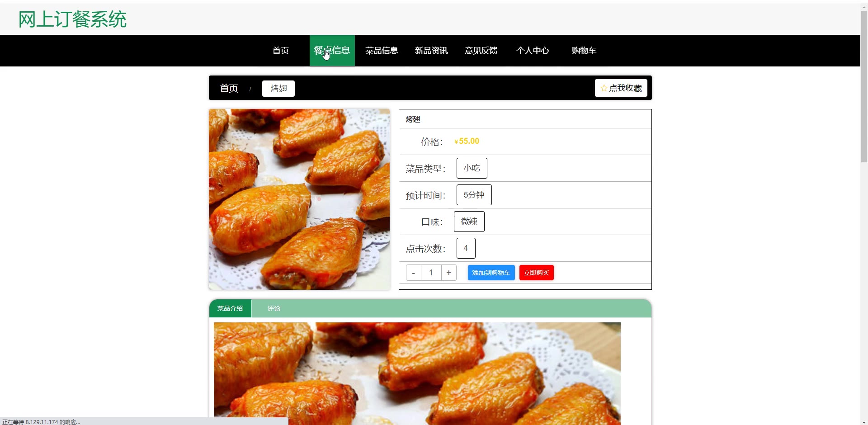Switch to the 菜品介绍 tab
This screenshot has height=425, width=868.
coord(230,308)
